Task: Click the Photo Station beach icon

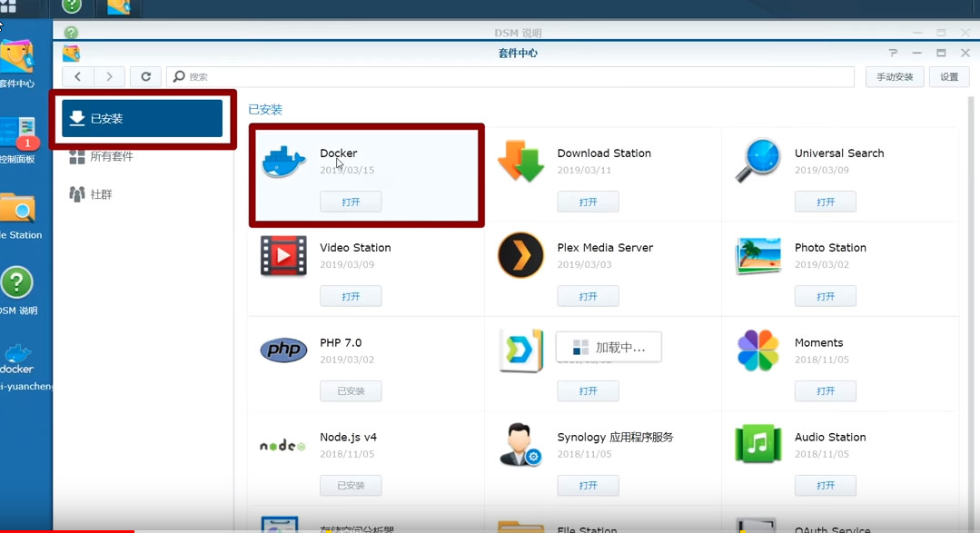Action: click(x=758, y=255)
